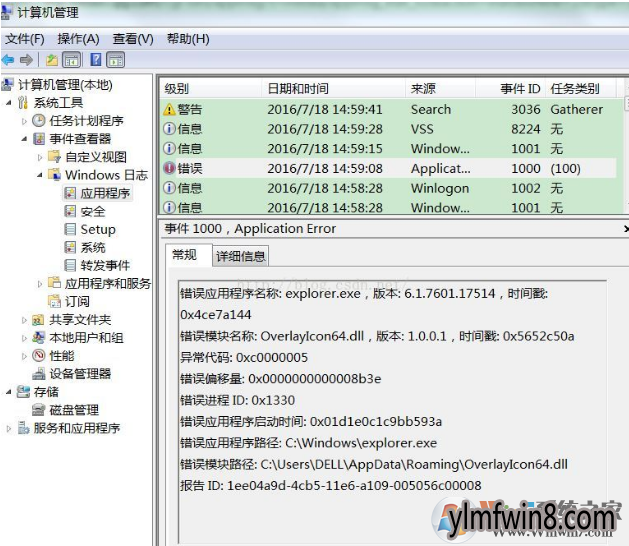Screen dimensions: 629x546
Task: Expand the 本地用户和组 node arrow
Action: 24,338
